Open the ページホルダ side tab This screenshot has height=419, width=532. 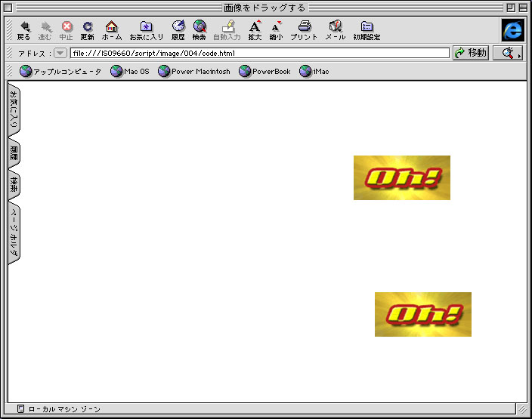(x=14, y=233)
